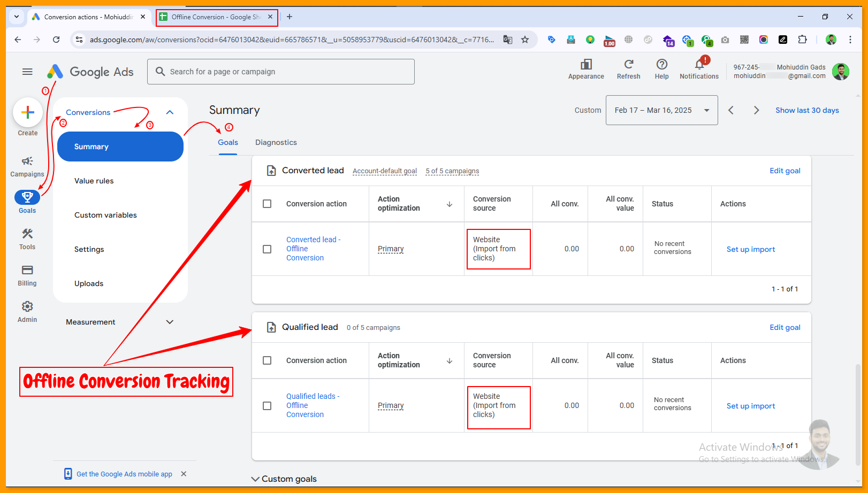
Task: Expand the Measurement section
Action: click(170, 322)
